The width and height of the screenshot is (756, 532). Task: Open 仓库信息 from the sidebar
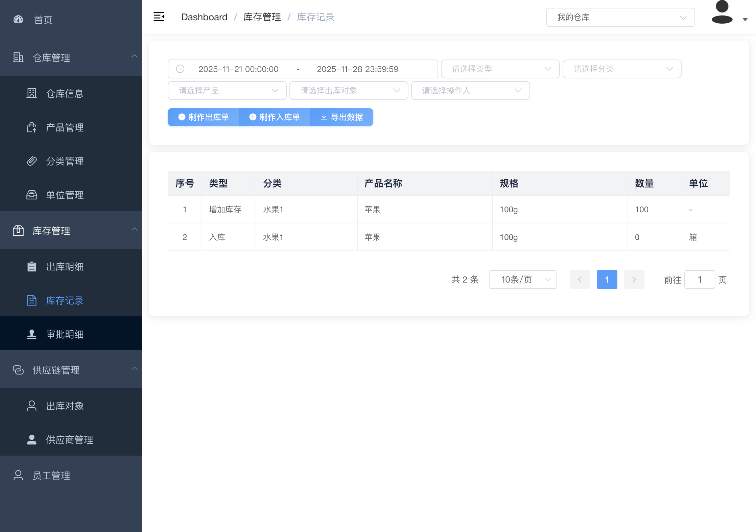[x=64, y=94]
